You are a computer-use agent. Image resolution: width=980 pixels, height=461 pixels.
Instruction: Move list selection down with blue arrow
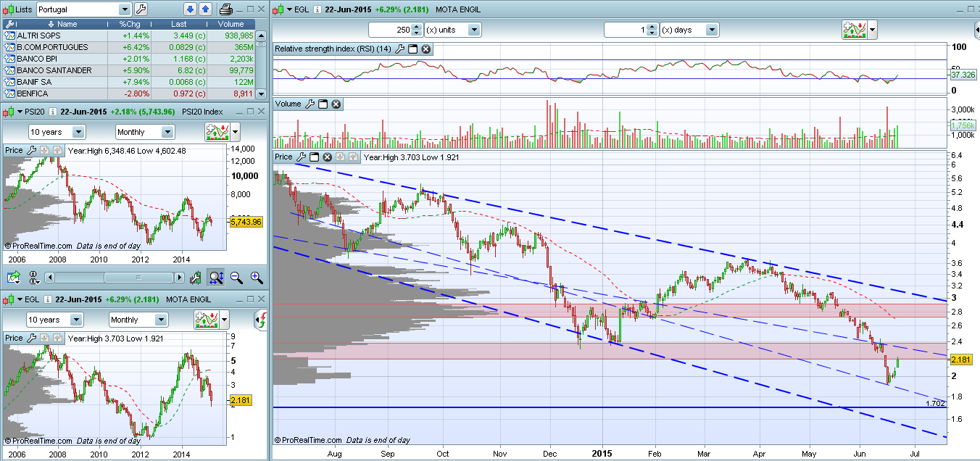(190, 9)
